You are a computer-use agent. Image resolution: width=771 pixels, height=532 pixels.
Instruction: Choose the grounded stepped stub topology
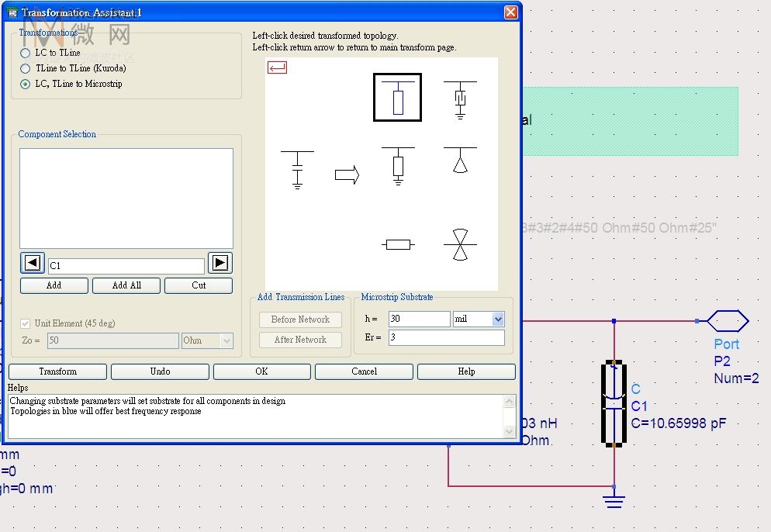460,100
